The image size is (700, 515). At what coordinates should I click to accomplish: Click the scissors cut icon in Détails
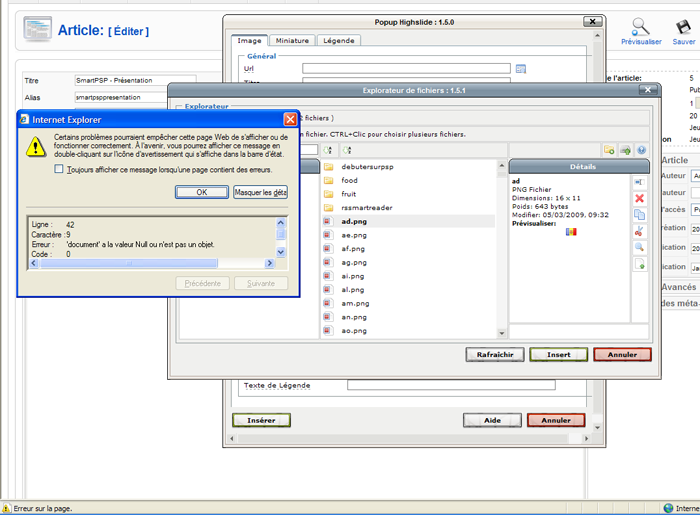[x=640, y=231]
